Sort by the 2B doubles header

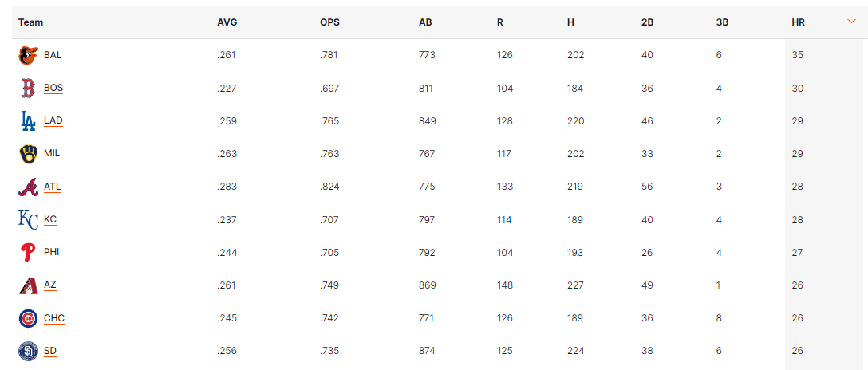click(647, 22)
